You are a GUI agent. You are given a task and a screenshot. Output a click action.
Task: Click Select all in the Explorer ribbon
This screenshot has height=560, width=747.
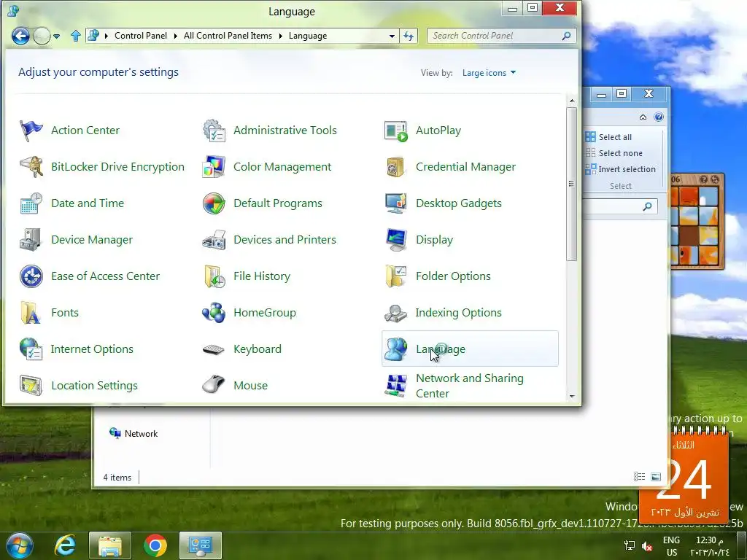[608, 137]
